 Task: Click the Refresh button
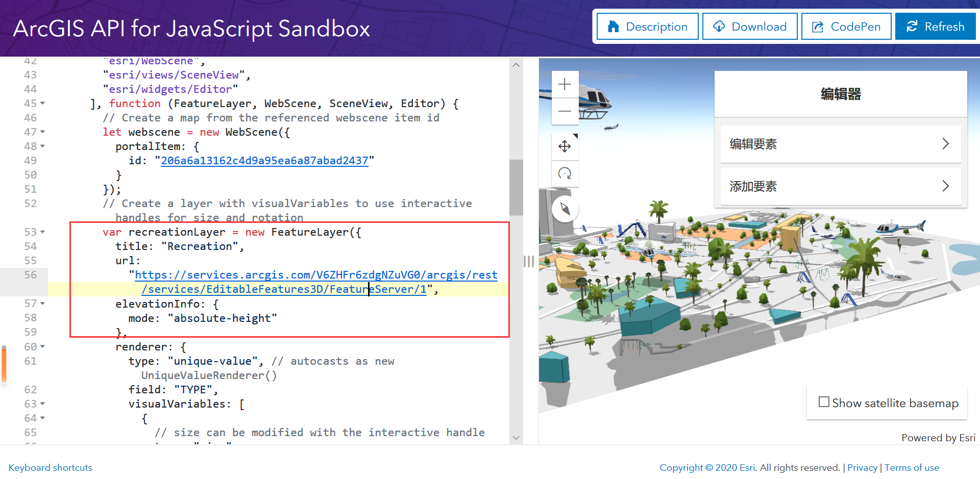click(x=936, y=26)
